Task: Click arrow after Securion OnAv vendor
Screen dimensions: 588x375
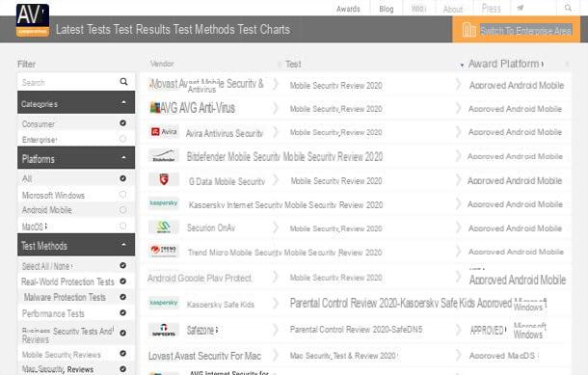Action: point(276,228)
